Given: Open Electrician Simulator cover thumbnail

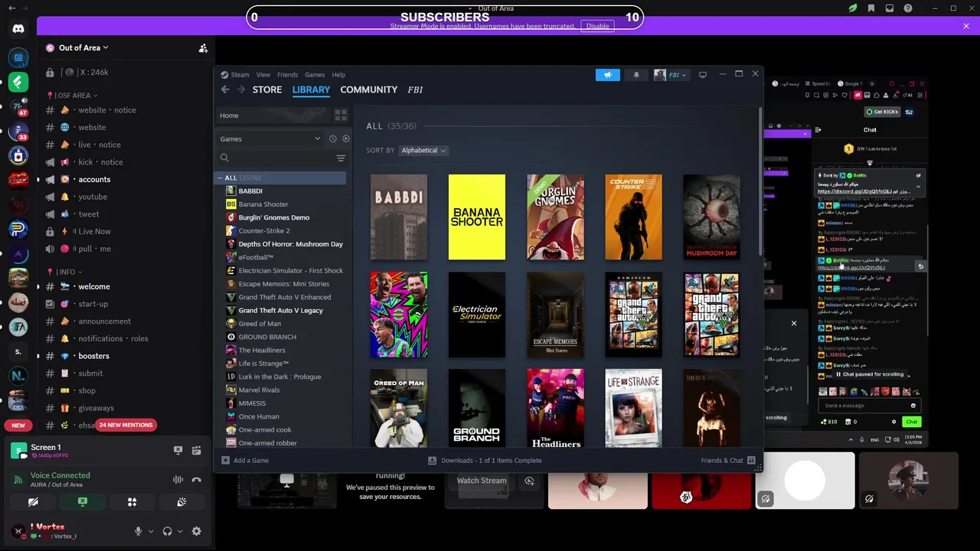Looking at the screenshot, I should (x=477, y=315).
